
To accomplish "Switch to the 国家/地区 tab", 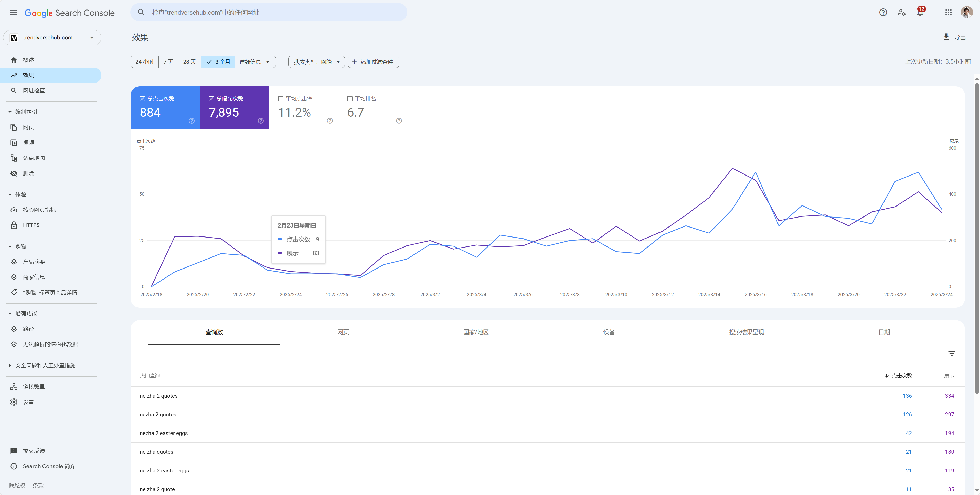I will [476, 332].
